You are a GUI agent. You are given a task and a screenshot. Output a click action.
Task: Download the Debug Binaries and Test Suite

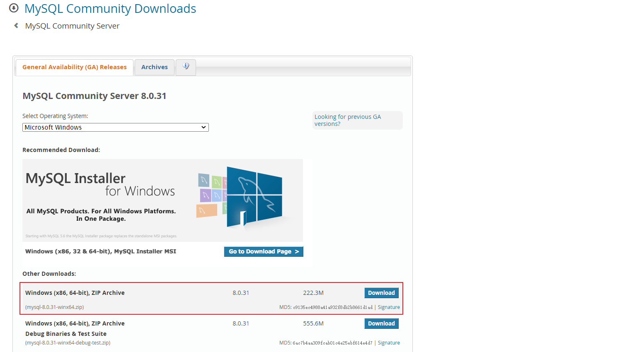(381, 323)
